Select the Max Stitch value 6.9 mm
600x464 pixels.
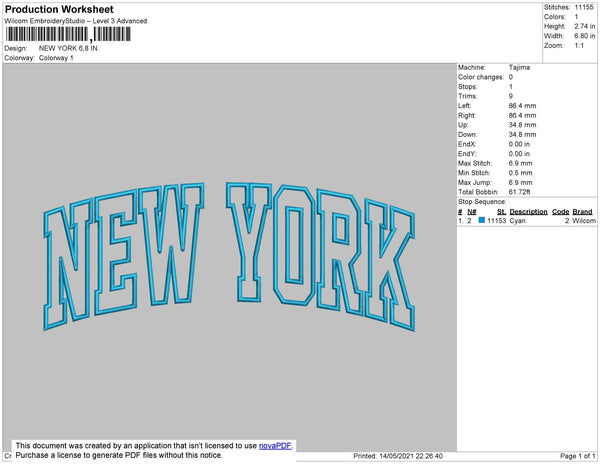pyautogui.click(x=520, y=163)
